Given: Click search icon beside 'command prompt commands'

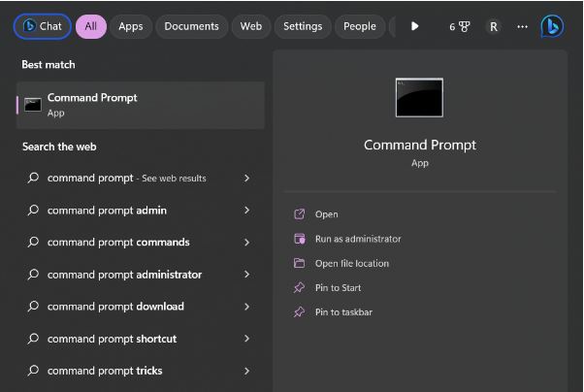Looking at the screenshot, I should click(x=33, y=243).
